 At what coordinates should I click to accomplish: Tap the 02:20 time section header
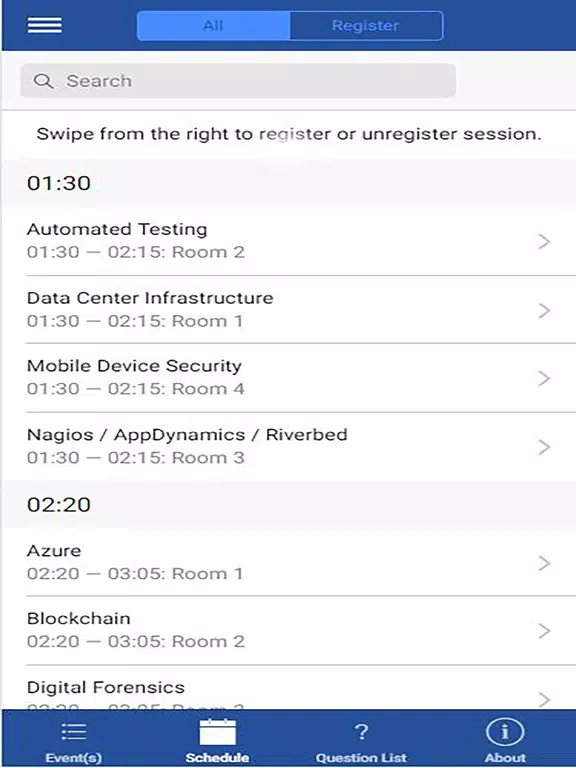[x=289, y=504]
